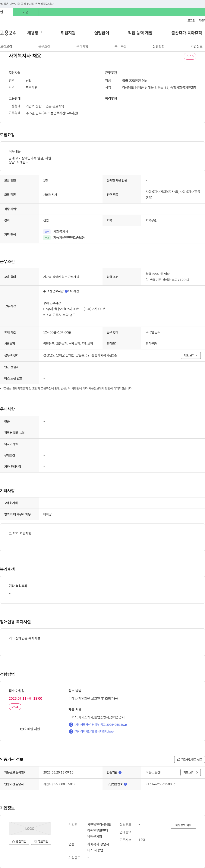Image resolution: width=205 pixels, height=868 pixels.
Task: Click the D-15 badge under 접수 마감일
Action: coord(15,707)
